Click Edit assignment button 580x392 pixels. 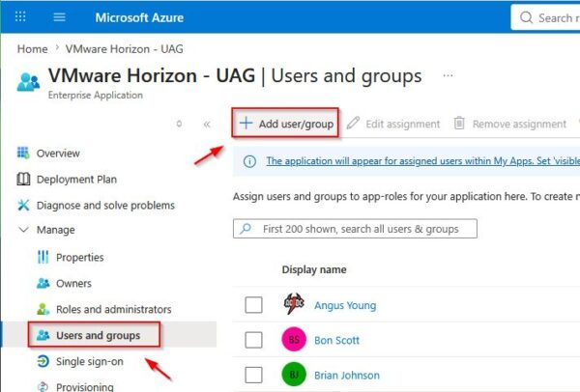pyautogui.click(x=393, y=124)
